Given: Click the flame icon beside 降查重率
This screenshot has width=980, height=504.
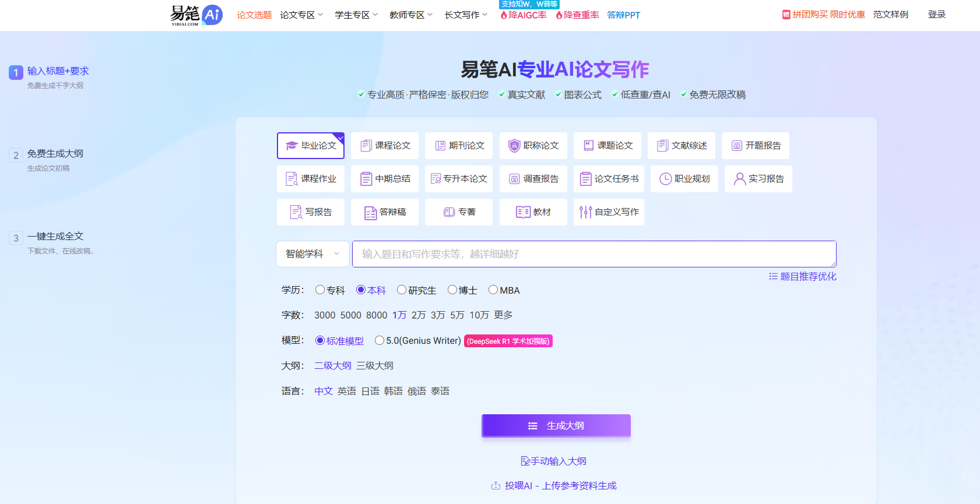Looking at the screenshot, I should pos(559,15).
